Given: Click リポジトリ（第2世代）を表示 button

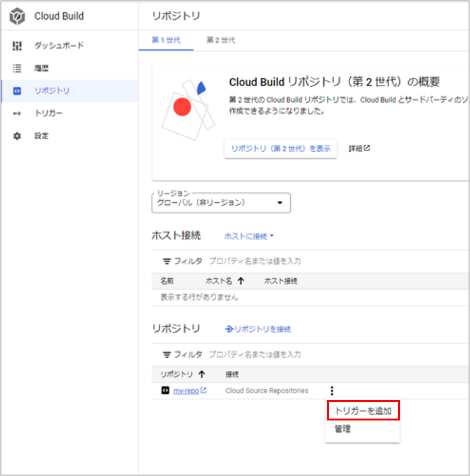Looking at the screenshot, I should [281, 148].
